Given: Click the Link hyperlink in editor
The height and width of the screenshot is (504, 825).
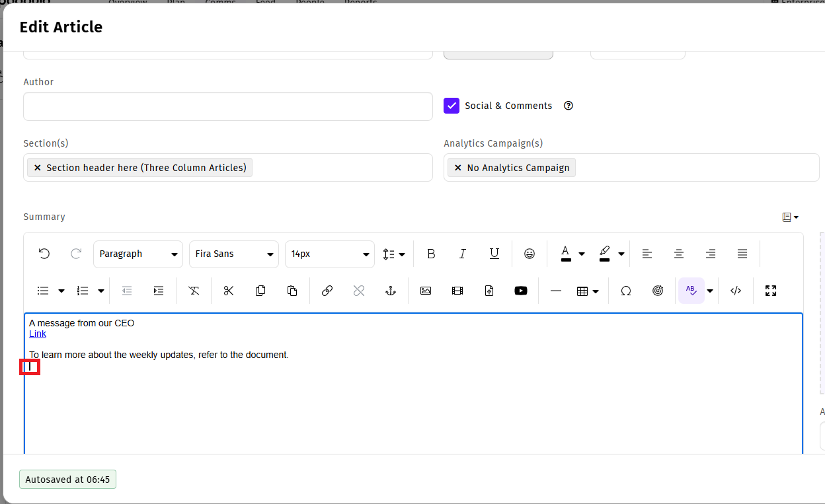Looking at the screenshot, I should point(38,334).
